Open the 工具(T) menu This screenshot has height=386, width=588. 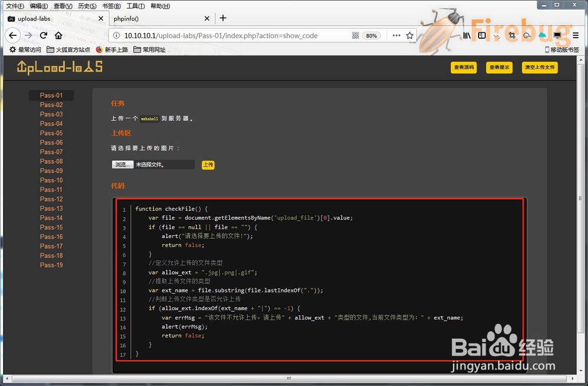tap(135, 6)
